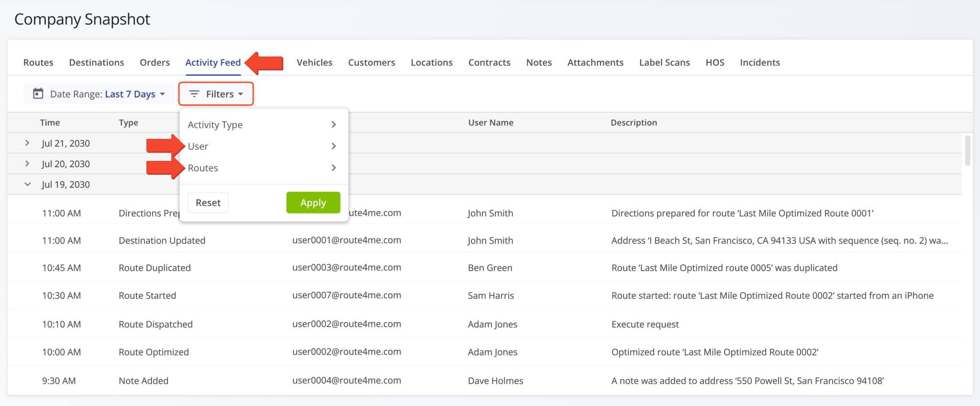Click Sam Harris user name
Image resolution: width=980 pixels, height=406 pixels.
coord(491,295)
